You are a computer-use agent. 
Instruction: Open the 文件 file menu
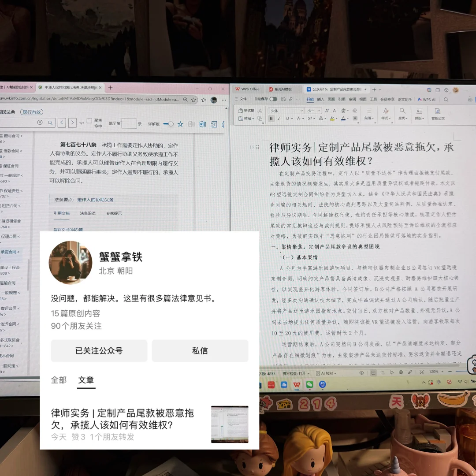click(x=241, y=99)
